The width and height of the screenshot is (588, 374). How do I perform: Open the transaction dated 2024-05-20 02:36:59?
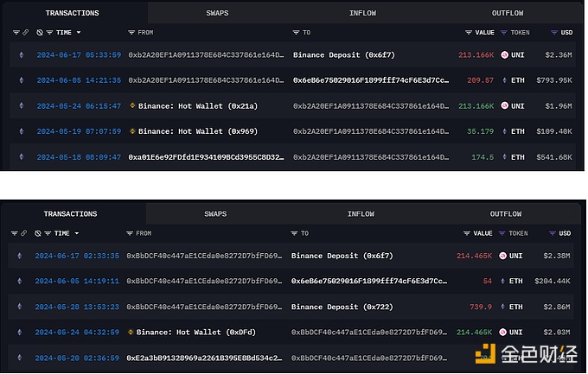77,358
